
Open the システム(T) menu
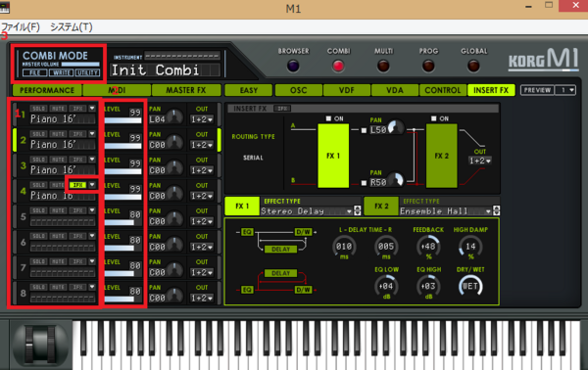pos(71,27)
